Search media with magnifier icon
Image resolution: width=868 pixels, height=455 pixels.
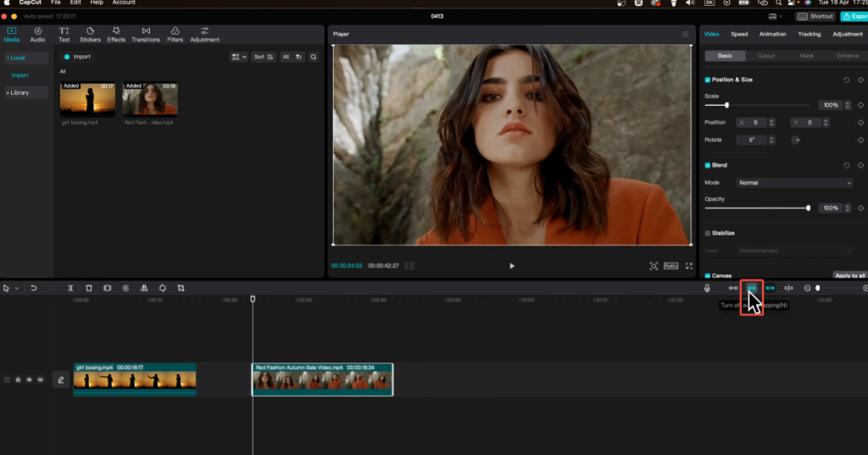(314, 57)
